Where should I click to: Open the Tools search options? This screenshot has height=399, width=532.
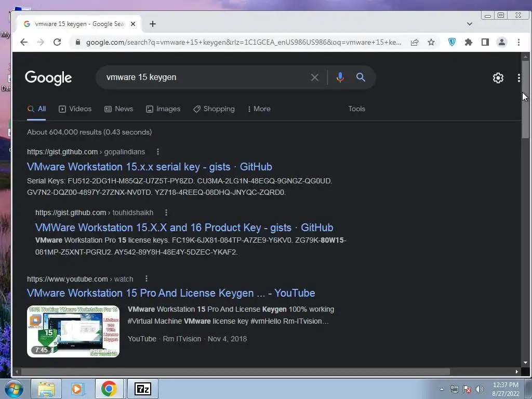coord(356,109)
